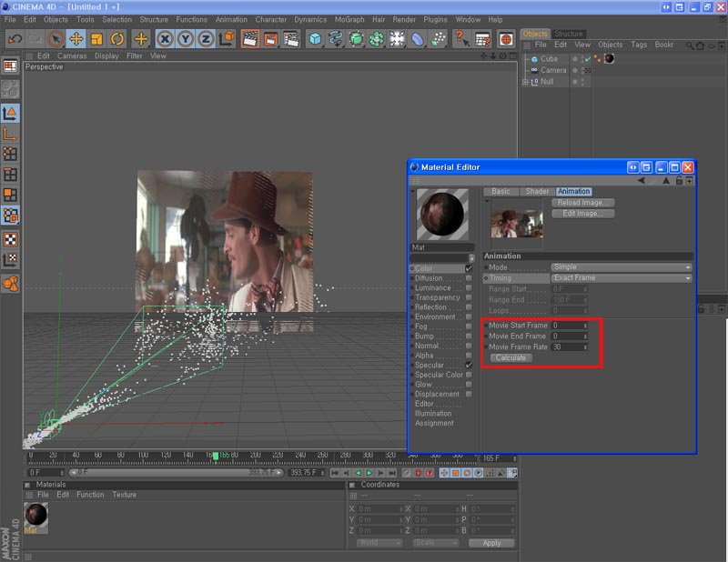Image resolution: width=728 pixels, height=562 pixels.
Task: Switch to the Basic tab
Action: pyautogui.click(x=500, y=191)
